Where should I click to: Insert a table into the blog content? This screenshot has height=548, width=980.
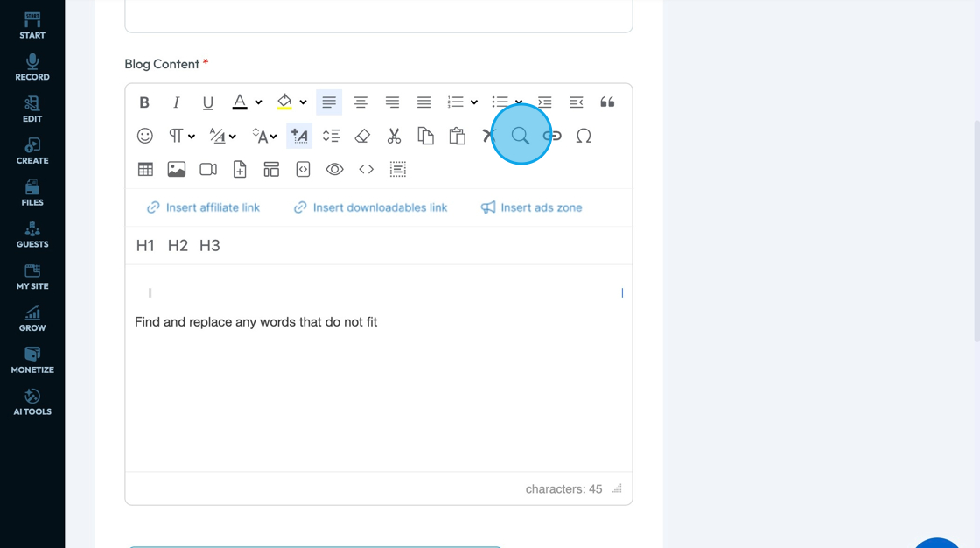pos(145,170)
